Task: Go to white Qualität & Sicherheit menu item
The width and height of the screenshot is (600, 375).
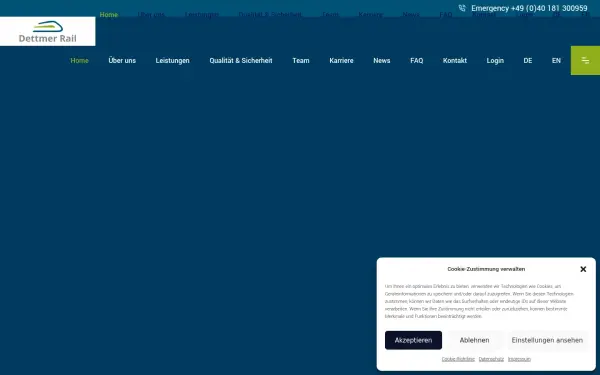Action: tap(241, 60)
